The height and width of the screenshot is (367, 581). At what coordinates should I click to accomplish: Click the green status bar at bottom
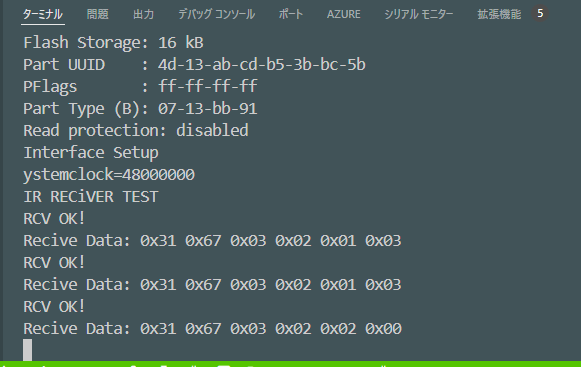click(290, 364)
